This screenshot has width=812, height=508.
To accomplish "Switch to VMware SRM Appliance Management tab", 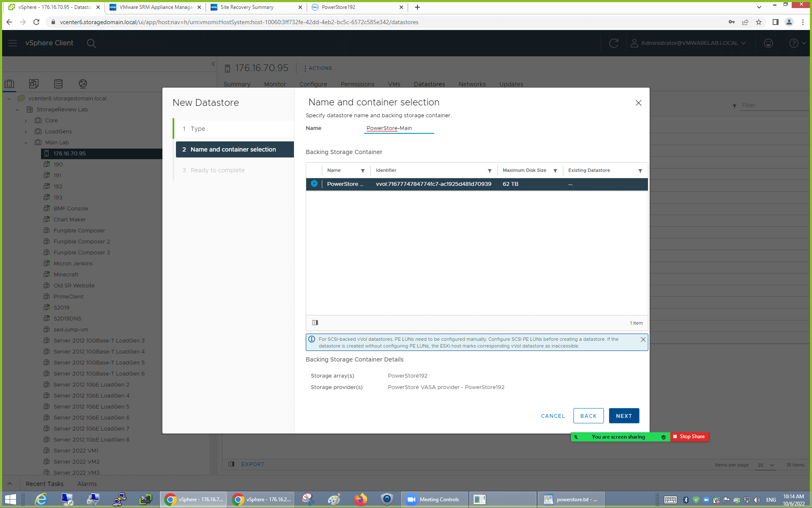I will 155,7.
